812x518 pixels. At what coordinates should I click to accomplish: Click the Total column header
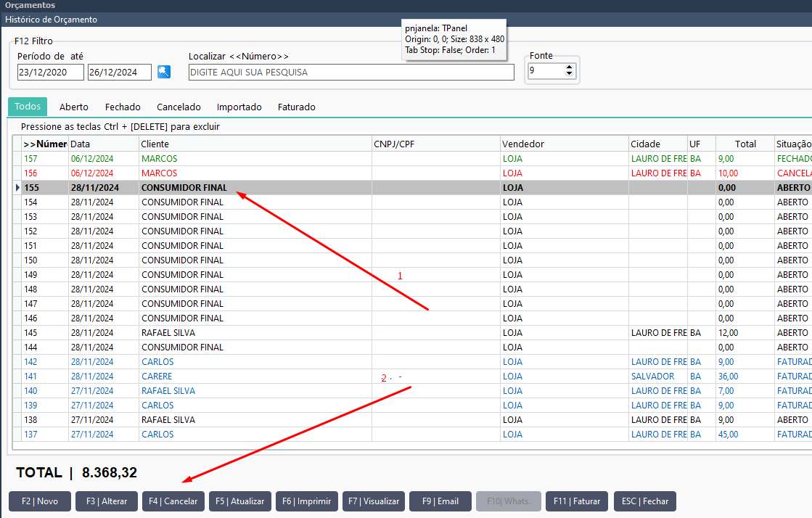[x=745, y=144]
